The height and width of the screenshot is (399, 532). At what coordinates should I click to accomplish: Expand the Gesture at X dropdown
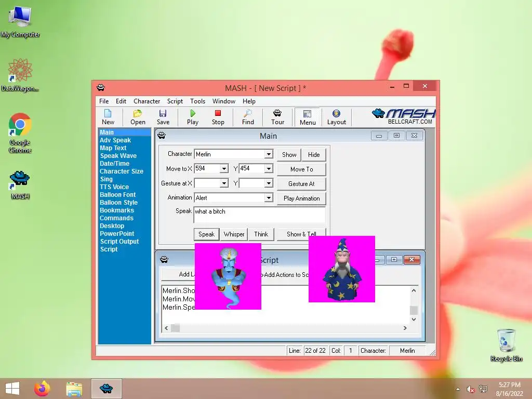tap(224, 183)
